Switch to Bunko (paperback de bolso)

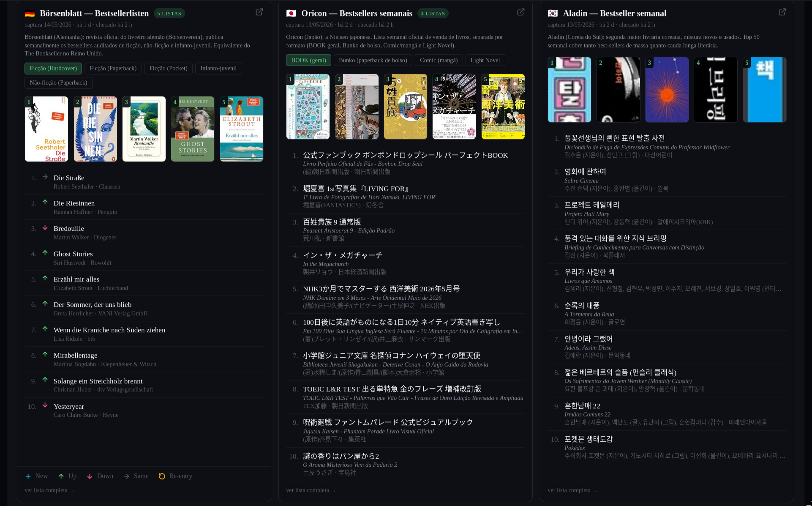tap(373, 60)
